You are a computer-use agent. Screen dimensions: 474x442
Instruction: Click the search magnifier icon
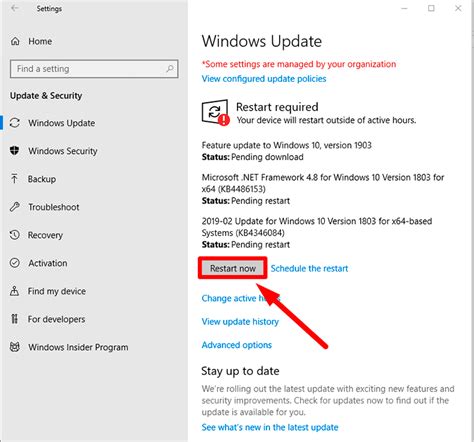tap(170, 69)
